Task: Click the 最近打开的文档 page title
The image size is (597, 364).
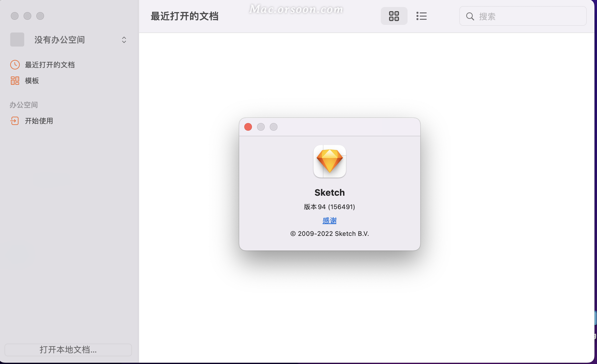Action: click(185, 16)
